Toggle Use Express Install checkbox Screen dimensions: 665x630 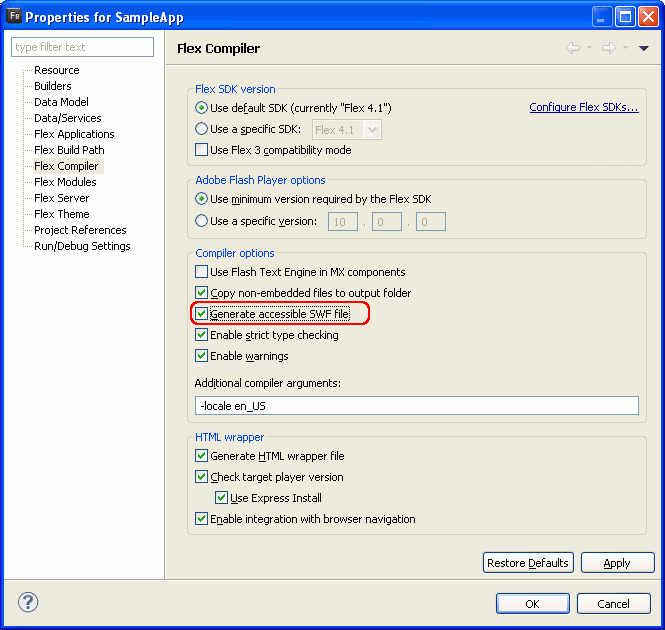221,498
